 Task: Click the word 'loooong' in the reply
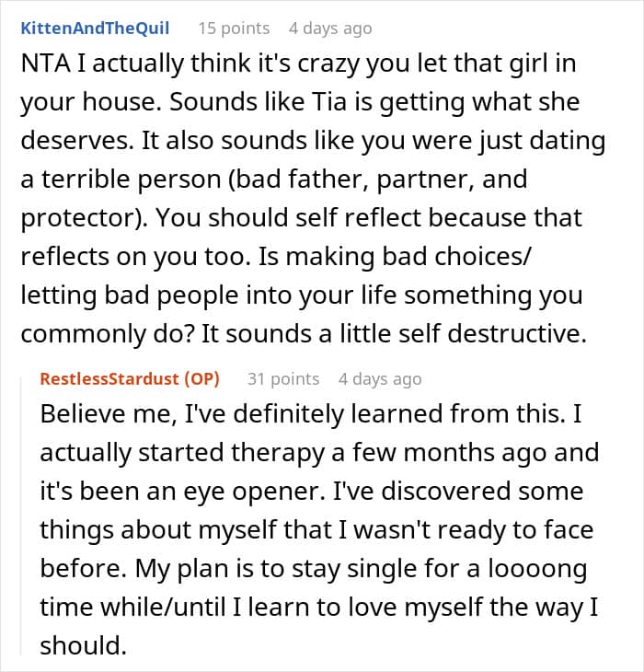coord(537,569)
